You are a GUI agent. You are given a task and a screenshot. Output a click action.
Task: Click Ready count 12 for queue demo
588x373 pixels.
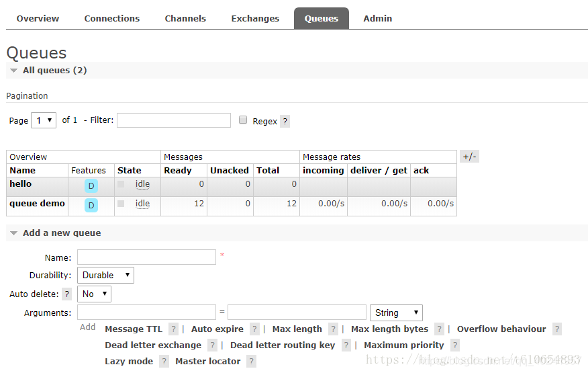click(199, 204)
